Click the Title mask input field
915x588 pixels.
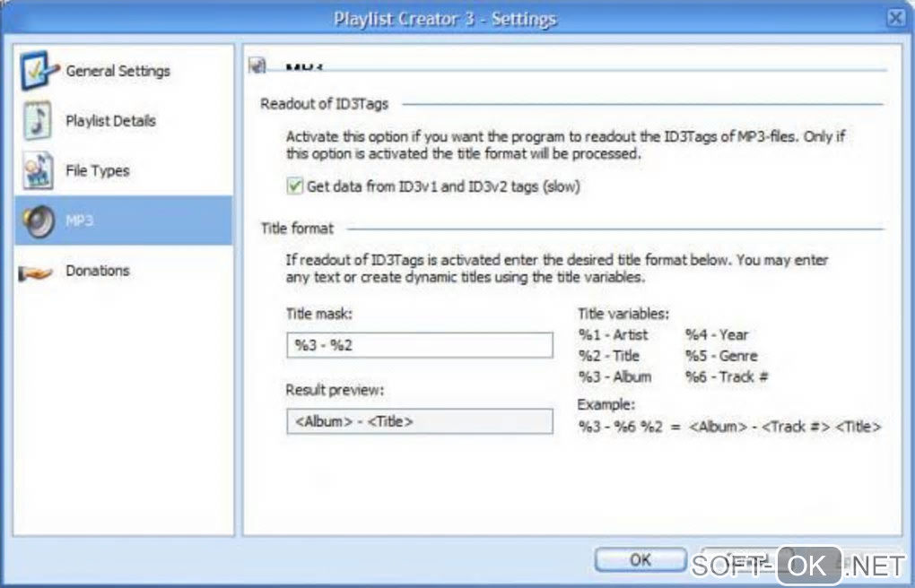420,345
